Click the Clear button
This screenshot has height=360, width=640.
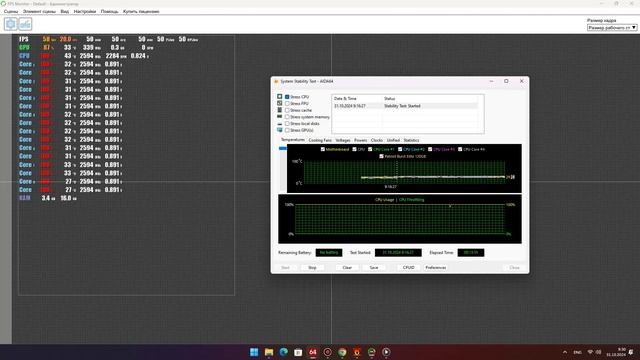click(x=347, y=267)
